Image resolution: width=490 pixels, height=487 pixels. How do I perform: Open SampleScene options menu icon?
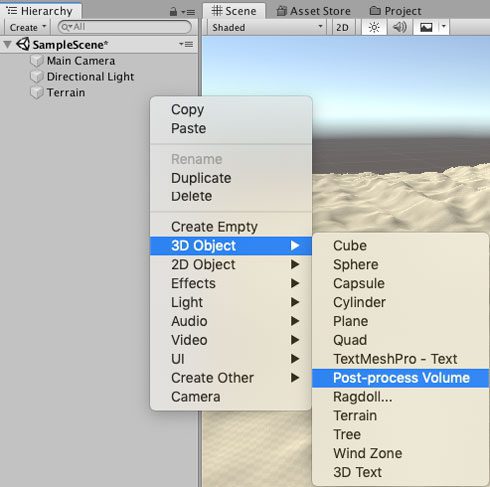pyautogui.click(x=186, y=44)
